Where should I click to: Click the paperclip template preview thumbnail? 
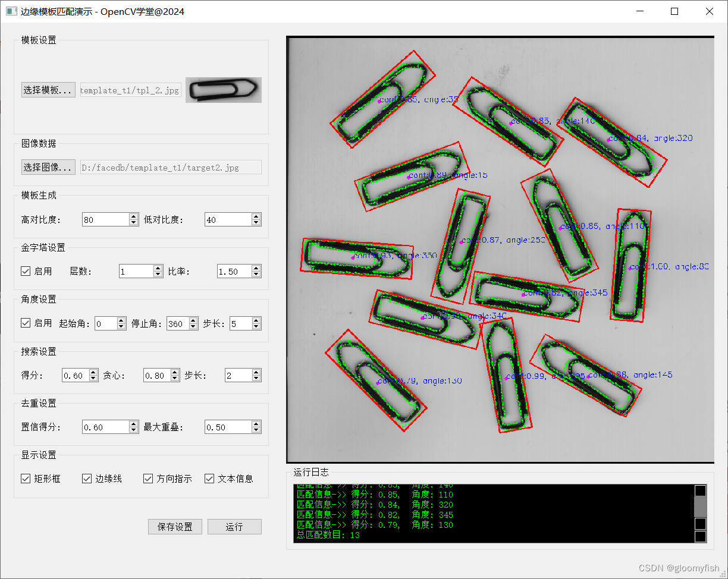[224, 90]
